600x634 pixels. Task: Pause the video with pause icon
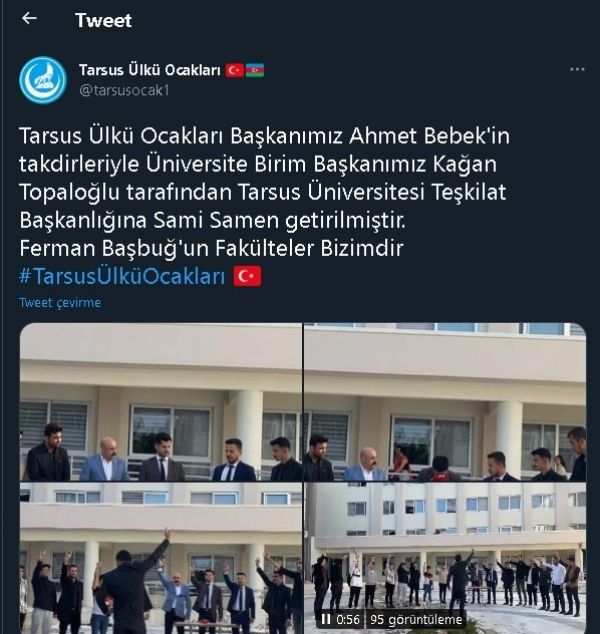[x=326, y=619]
